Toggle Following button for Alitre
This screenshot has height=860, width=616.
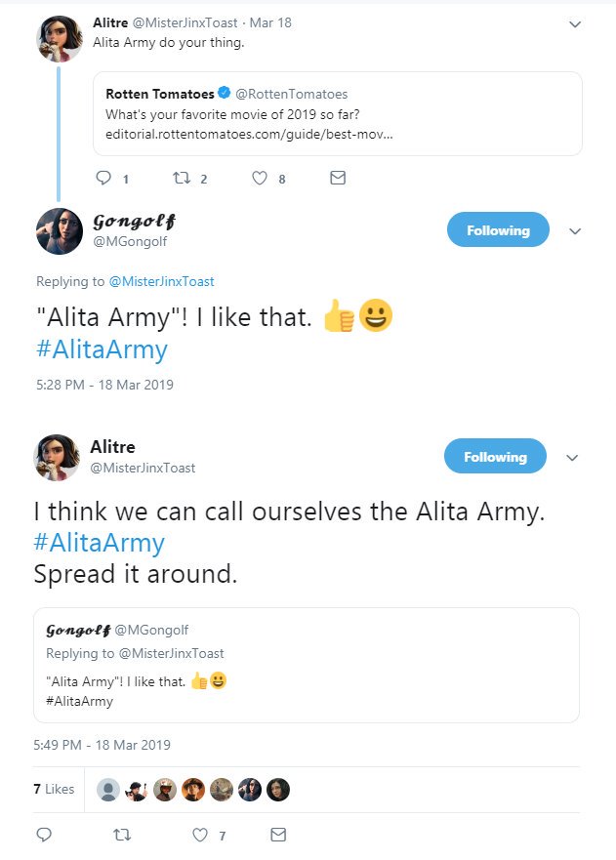495,457
